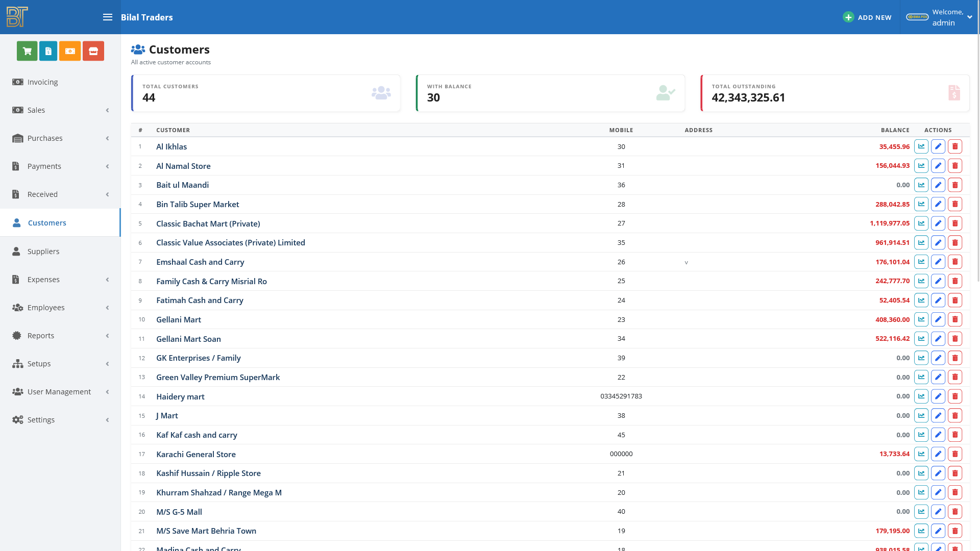Click the ADD NEW button
Screen dimensions: 980x551
(x=867, y=17)
